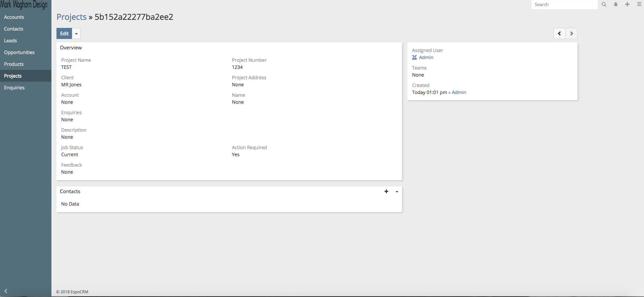Click the Edit button

[x=64, y=34]
